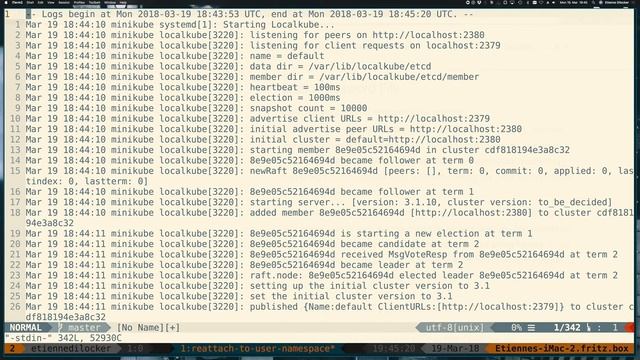Click "set the initial cluster version to 3.1"

[x=351, y=296]
